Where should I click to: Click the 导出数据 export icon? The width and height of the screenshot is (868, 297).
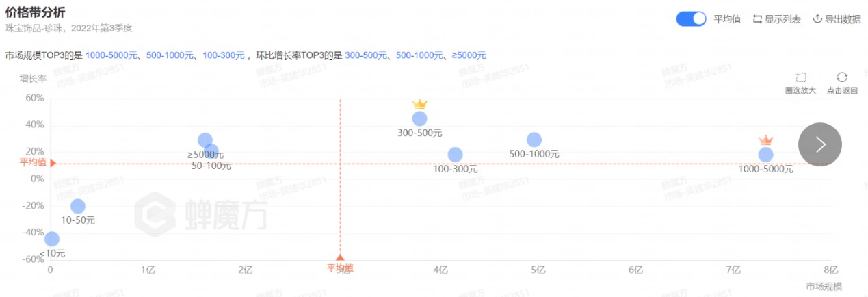point(817,19)
